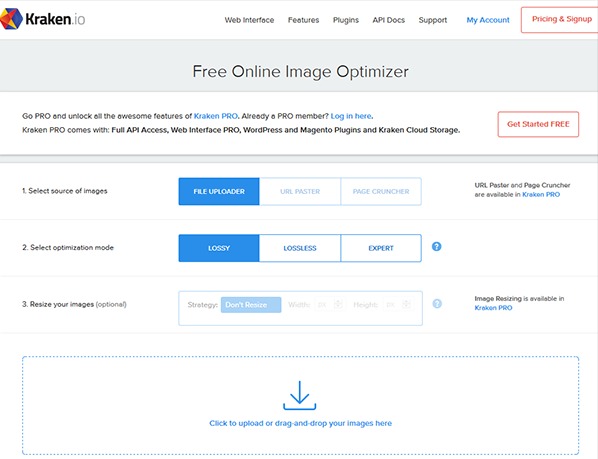Open Support menu item
This screenshot has width=598, height=459.
[x=432, y=20]
